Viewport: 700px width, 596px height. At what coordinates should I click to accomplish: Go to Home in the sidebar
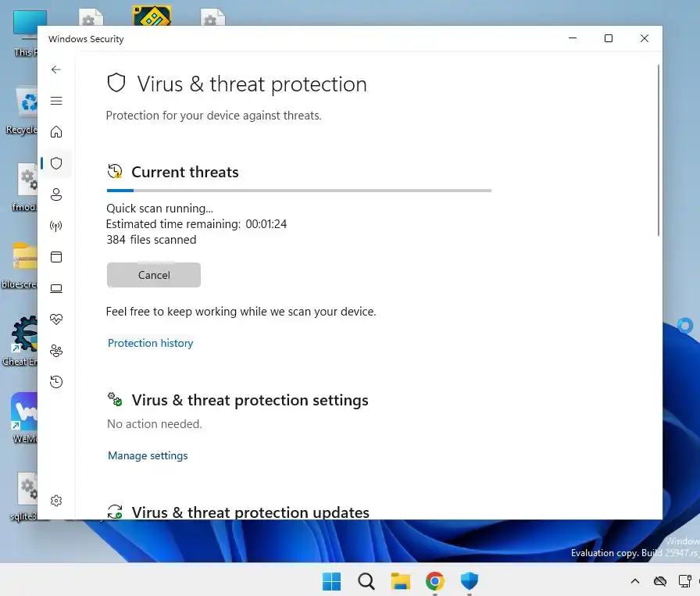(x=55, y=132)
